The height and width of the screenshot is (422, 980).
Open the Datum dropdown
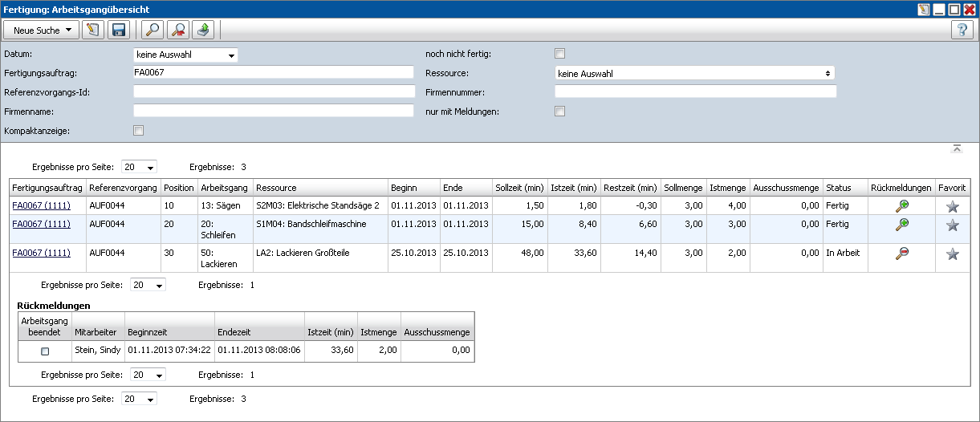[x=185, y=55]
